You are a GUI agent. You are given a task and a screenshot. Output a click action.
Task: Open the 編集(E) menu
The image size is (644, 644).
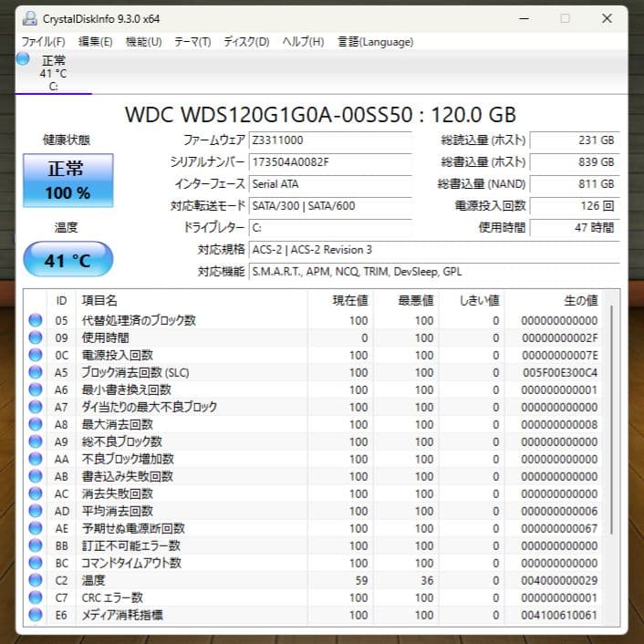pos(95,42)
